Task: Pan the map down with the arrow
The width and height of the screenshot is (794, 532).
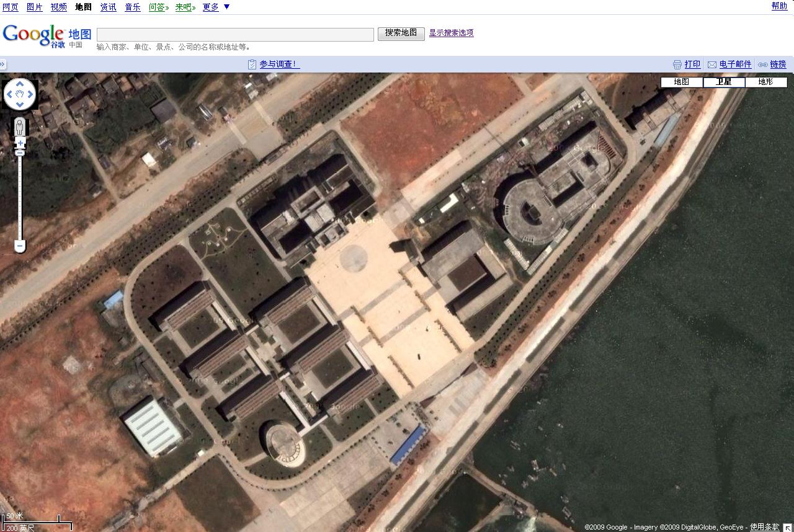Action: click(x=20, y=105)
